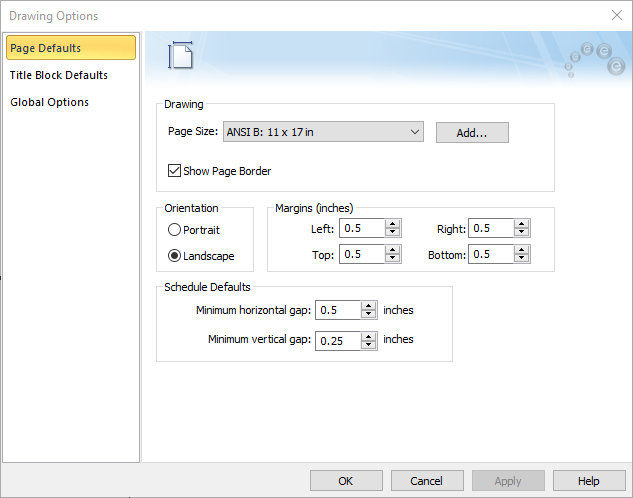Decrease the Left margin with down arrow

[x=393, y=233]
